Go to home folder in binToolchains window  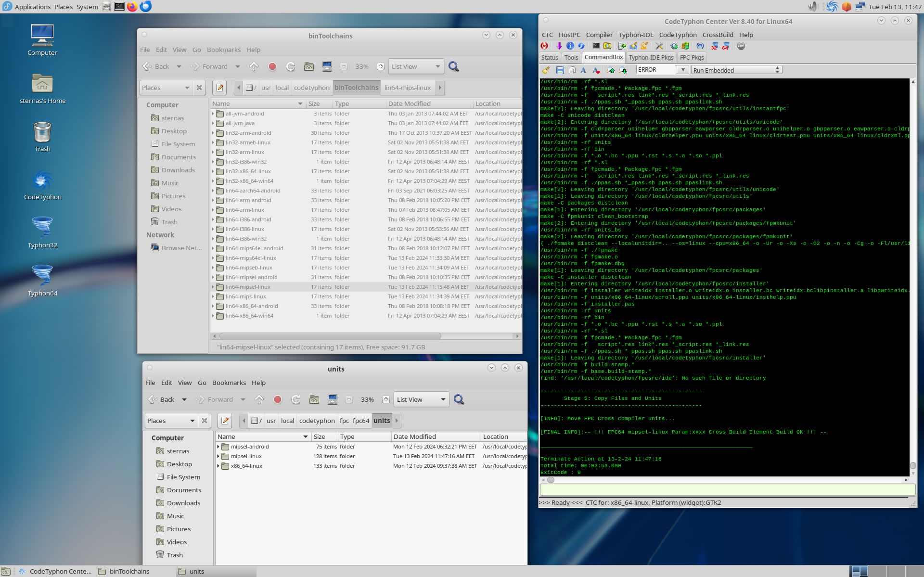309,67
